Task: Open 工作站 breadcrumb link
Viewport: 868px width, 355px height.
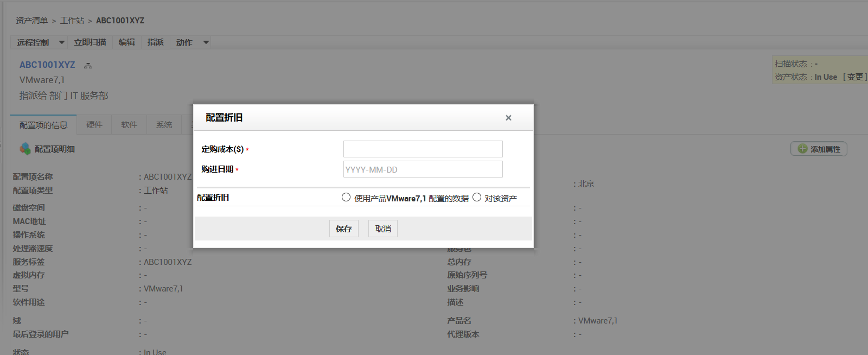Action: click(72, 21)
